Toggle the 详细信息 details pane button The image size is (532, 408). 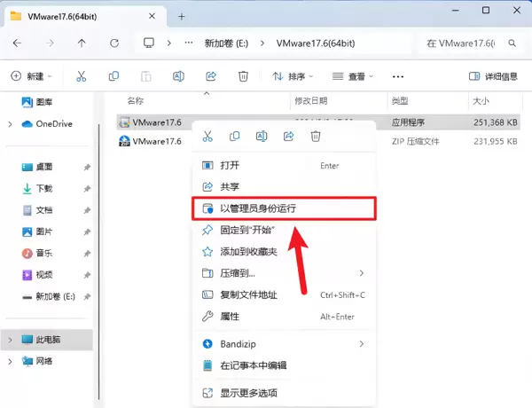click(x=492, y=76)
